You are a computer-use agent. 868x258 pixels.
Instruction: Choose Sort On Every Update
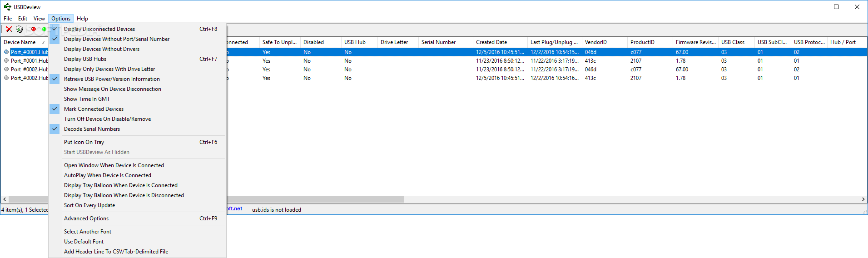(137, 205)
